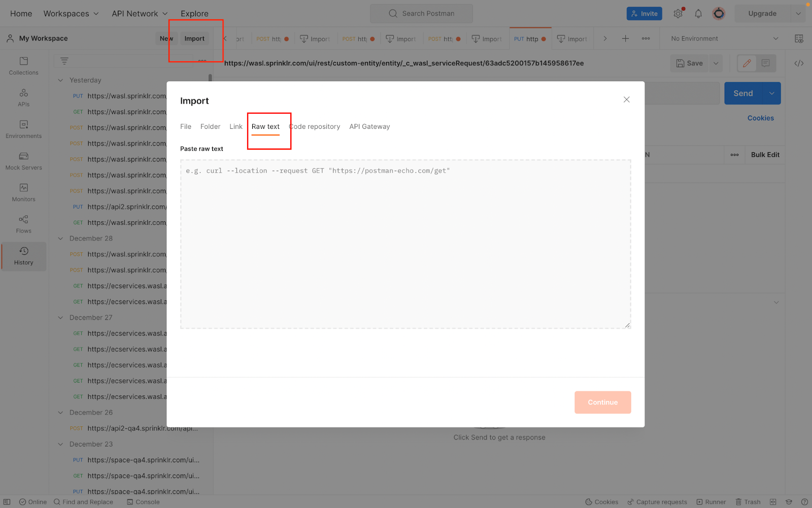Launch the Runner from the status bar
Viewport: 812px width, 508px height.
[x=711, y=502]
